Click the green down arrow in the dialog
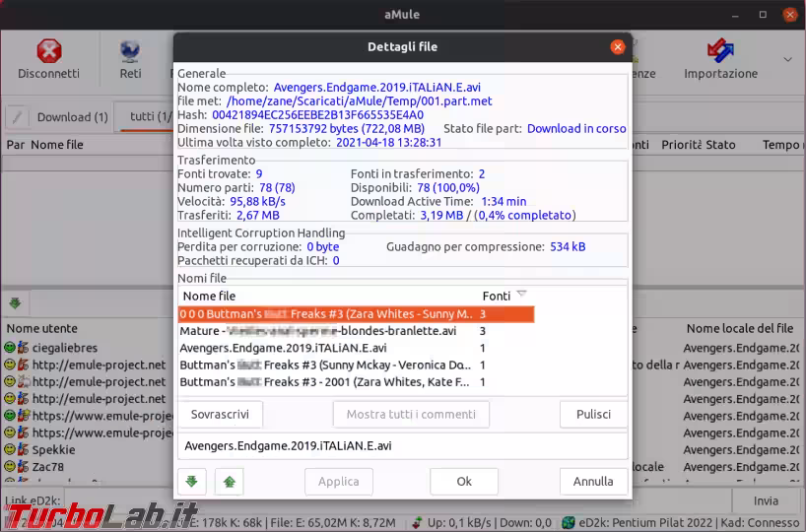 point(192,481)
